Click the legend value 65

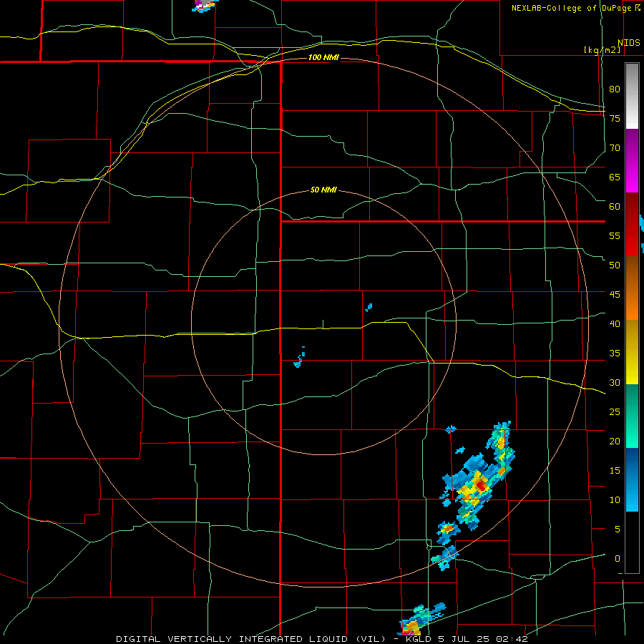coord(615,177)
